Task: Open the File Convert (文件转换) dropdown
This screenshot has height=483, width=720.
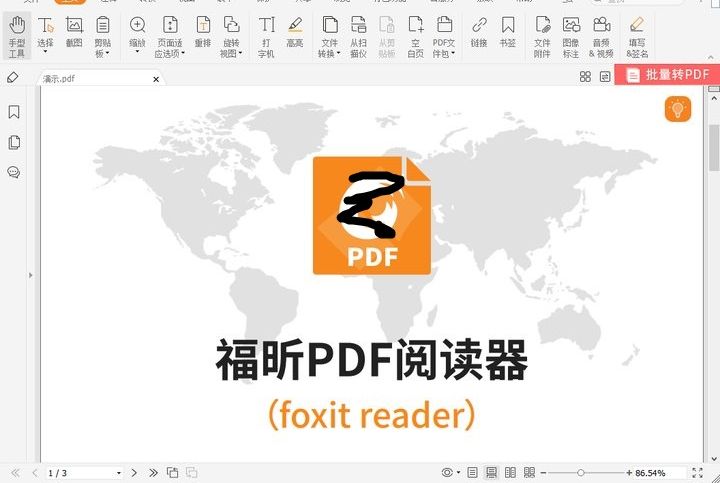Action: [329, 37]
